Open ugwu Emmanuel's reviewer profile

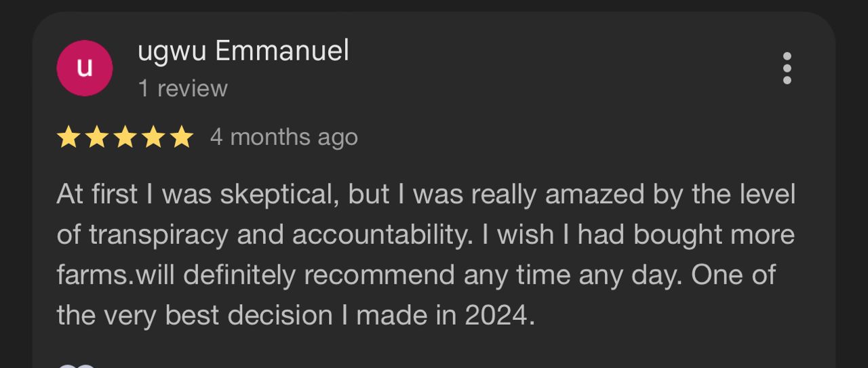pyautogui.click(x=243, y=52)
